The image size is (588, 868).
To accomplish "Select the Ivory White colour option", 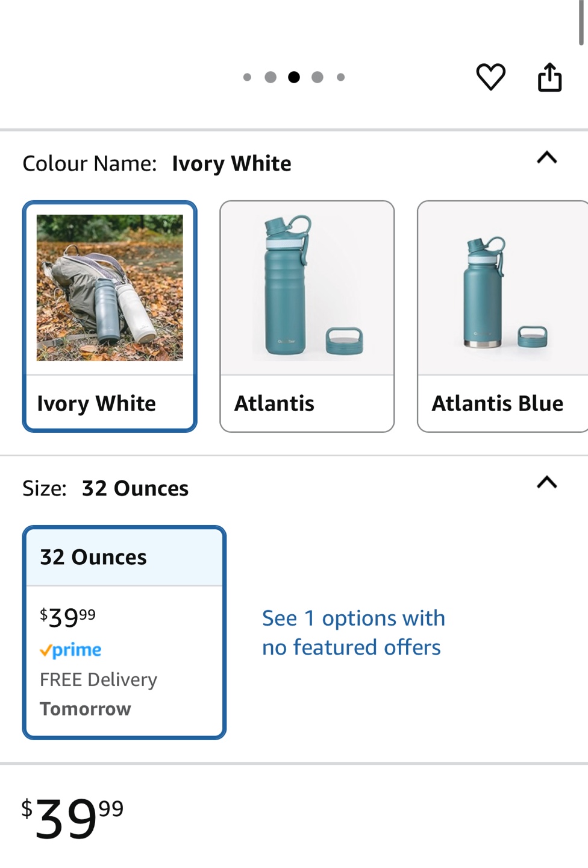I will [110, 316].
